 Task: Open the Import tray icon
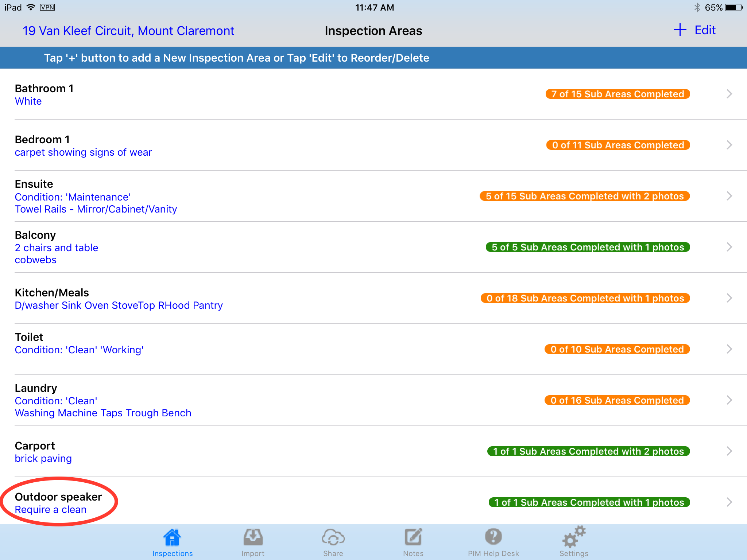point(253,537)
